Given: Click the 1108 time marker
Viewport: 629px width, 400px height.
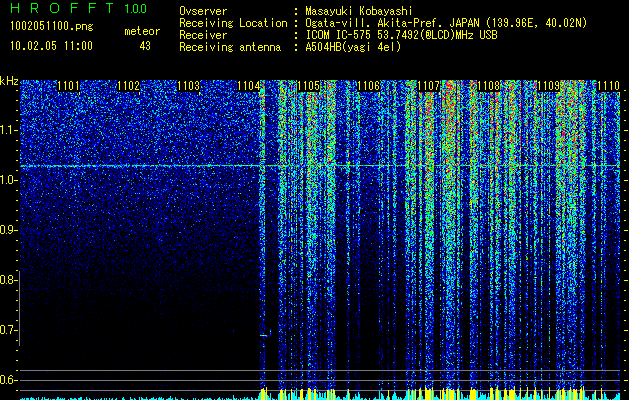Looking at the screenshot, I should (x=489, y=86).
